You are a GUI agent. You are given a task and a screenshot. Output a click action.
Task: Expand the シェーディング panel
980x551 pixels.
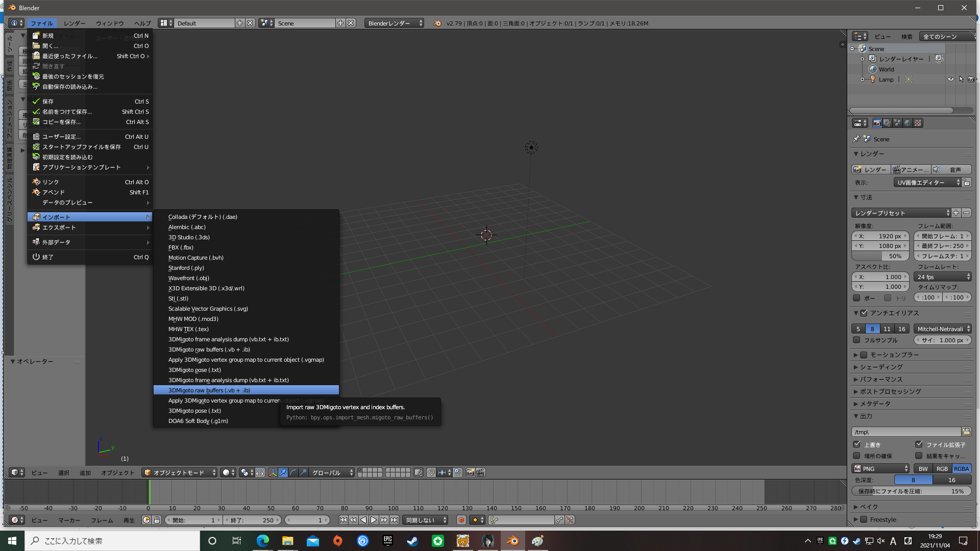(881, 367)
